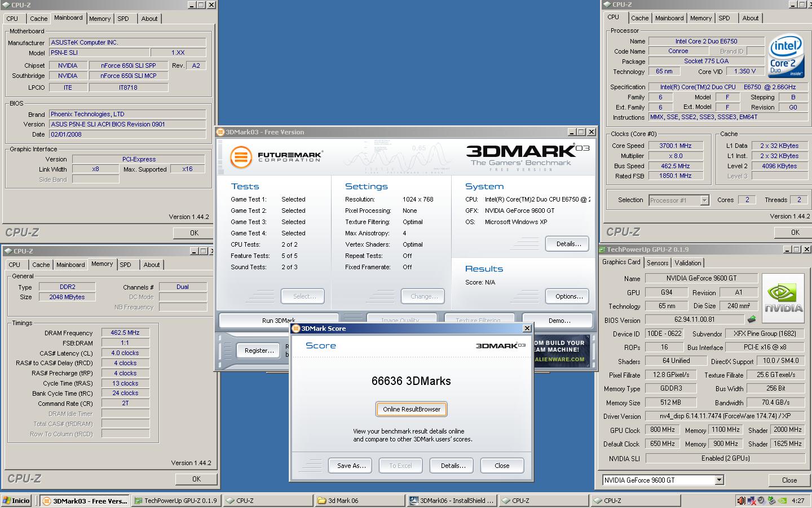This screenshot has width=812, height=508.
Task: Click the Run 3DMark button
Action: tap(279, 320)
